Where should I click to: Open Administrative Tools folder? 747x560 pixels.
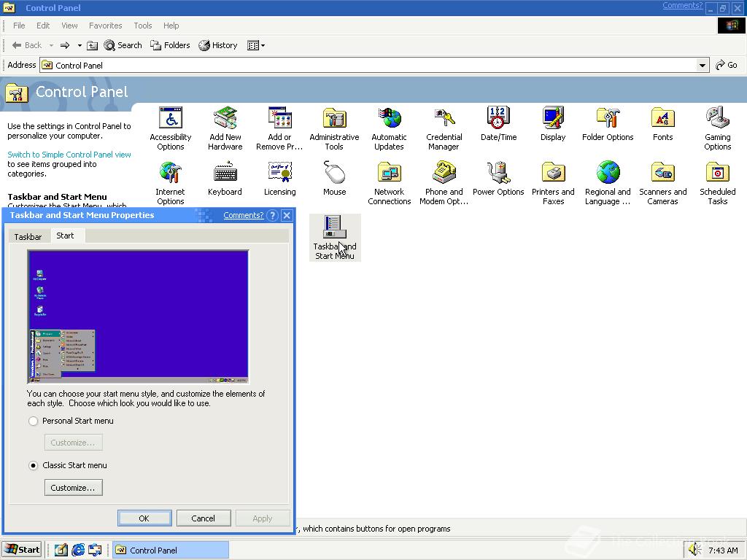click(334, 128)
